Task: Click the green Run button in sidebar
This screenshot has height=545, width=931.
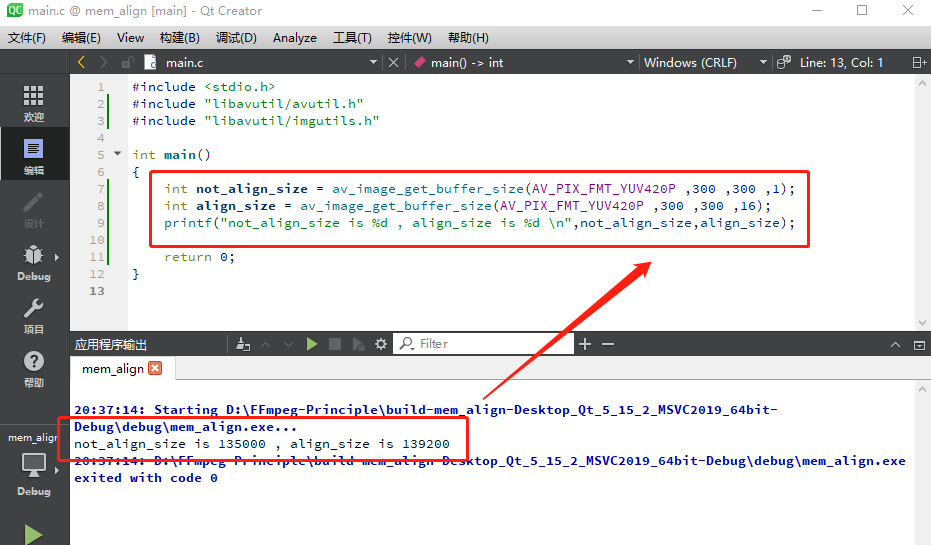Action: pos(34,533)
